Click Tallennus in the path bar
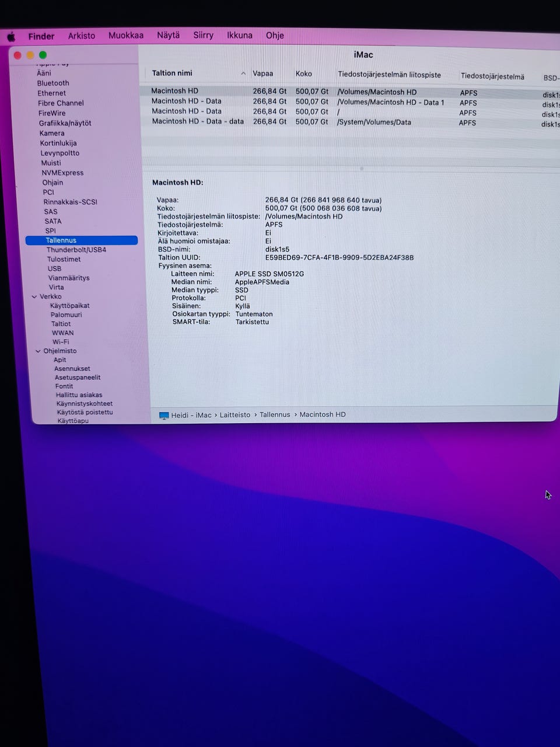The image size is (560, 747). [275, 415]
